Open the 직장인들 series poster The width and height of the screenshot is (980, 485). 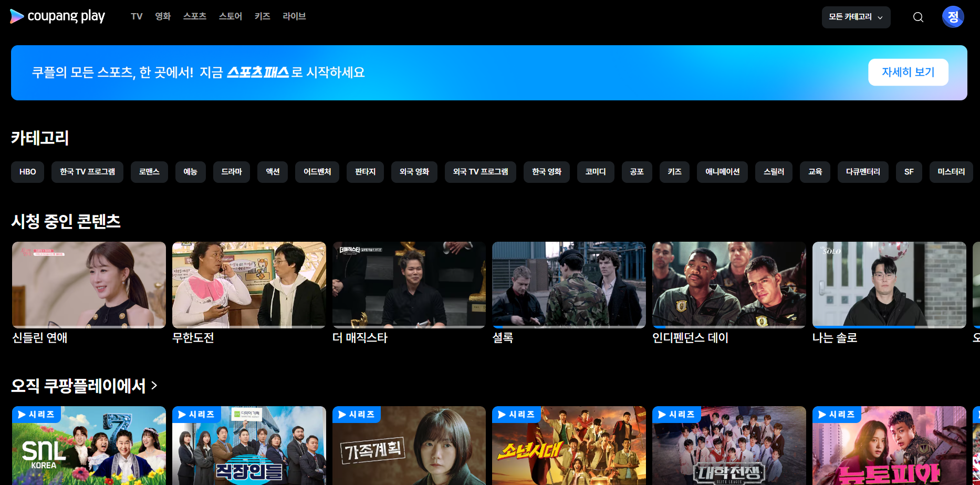pyautogui.click(x=249, y=446)
